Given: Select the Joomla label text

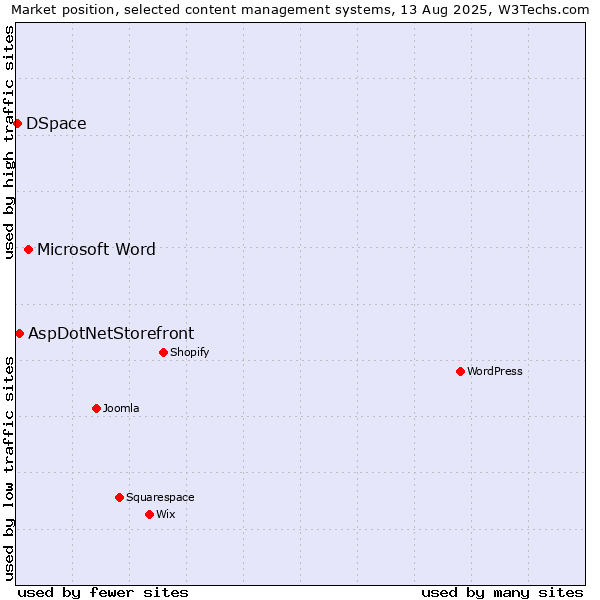Looking at the screenshot, I should pyautogui.click(x=121, y=408).
